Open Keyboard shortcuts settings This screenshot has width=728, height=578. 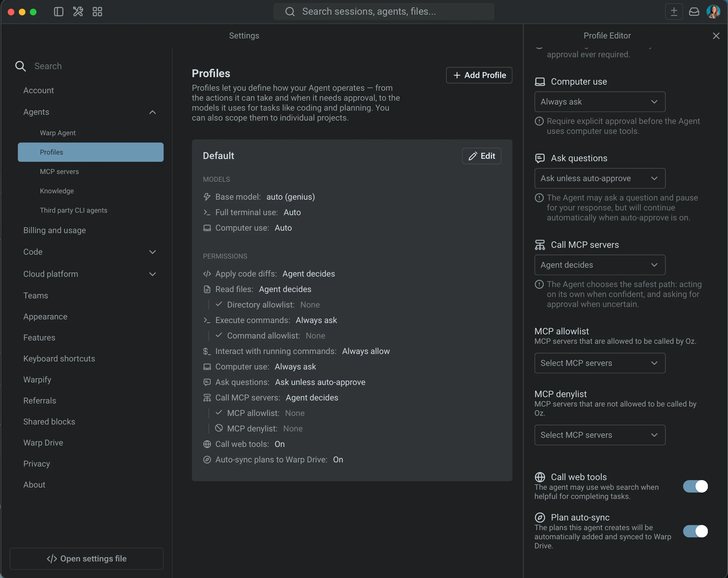click(59, 359)
